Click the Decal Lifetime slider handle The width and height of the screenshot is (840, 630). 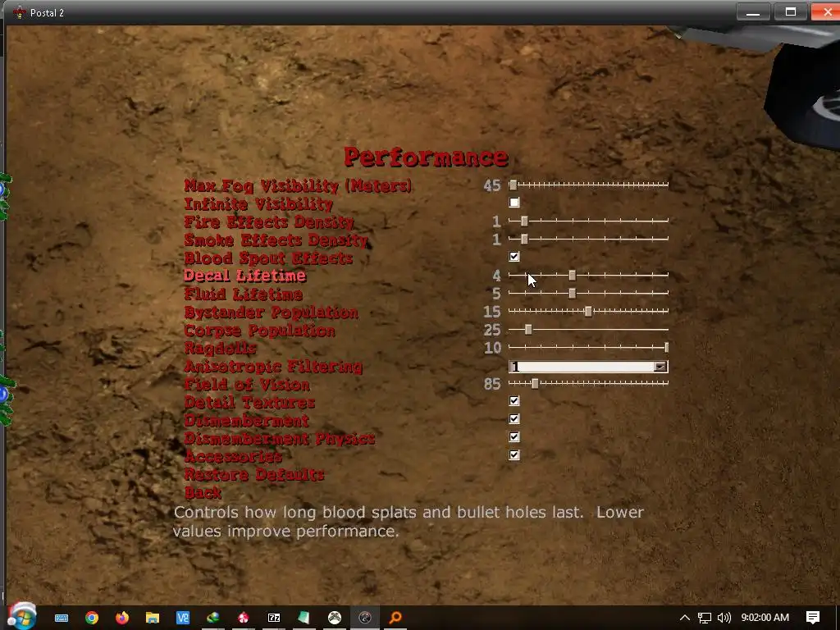pyautogui.click(x=572, y=275)
